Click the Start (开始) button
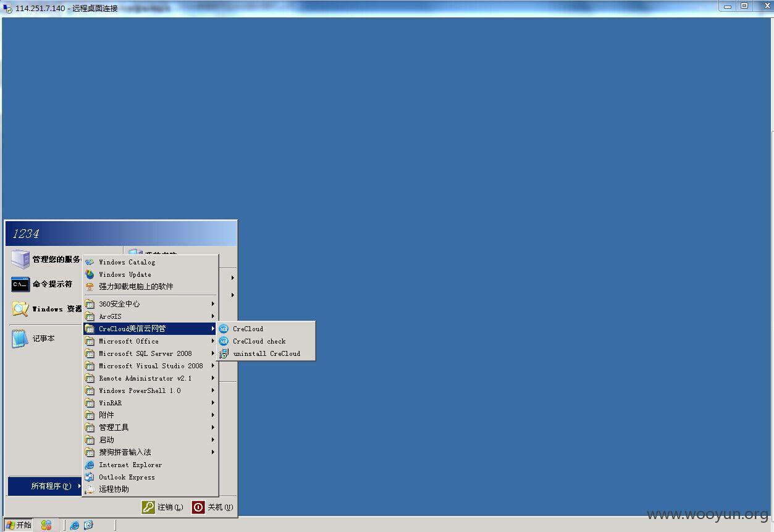Screen dimensions: 774x532 point(18,525)
